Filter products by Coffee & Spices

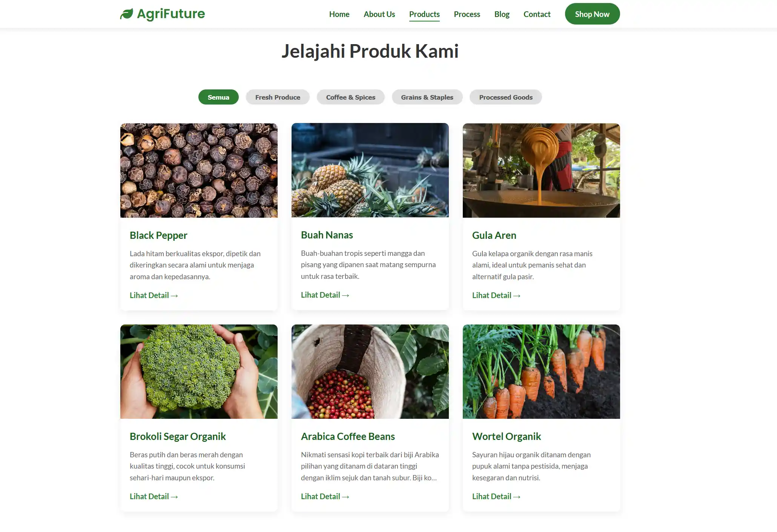click(350, 97)
